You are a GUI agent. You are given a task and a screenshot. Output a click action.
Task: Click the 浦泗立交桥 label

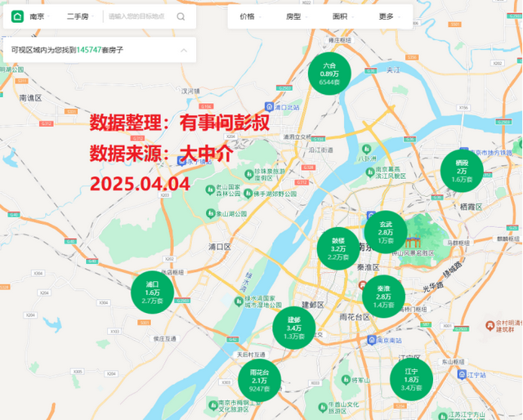[x=297, y=136]
